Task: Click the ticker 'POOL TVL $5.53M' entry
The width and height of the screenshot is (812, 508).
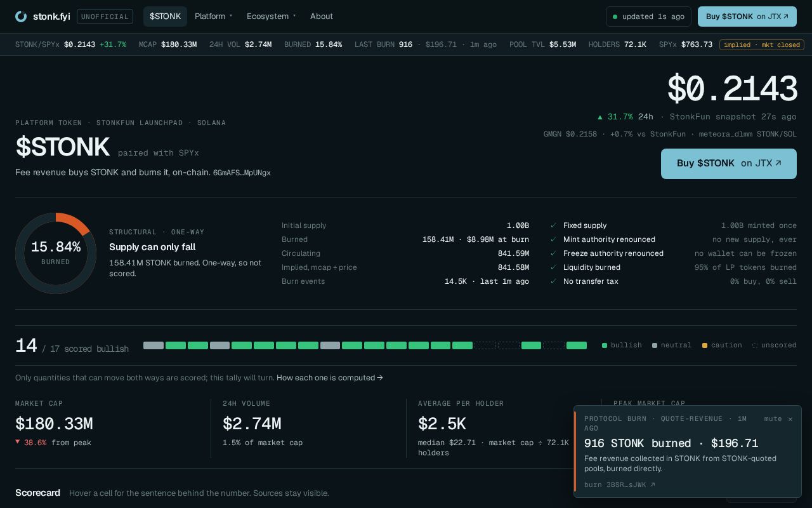Action: coord(542,44)
